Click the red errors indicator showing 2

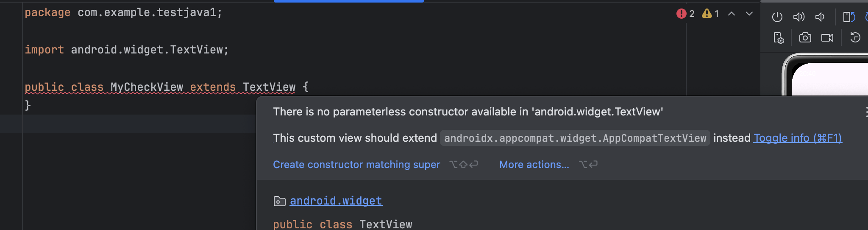pos(685,14)
